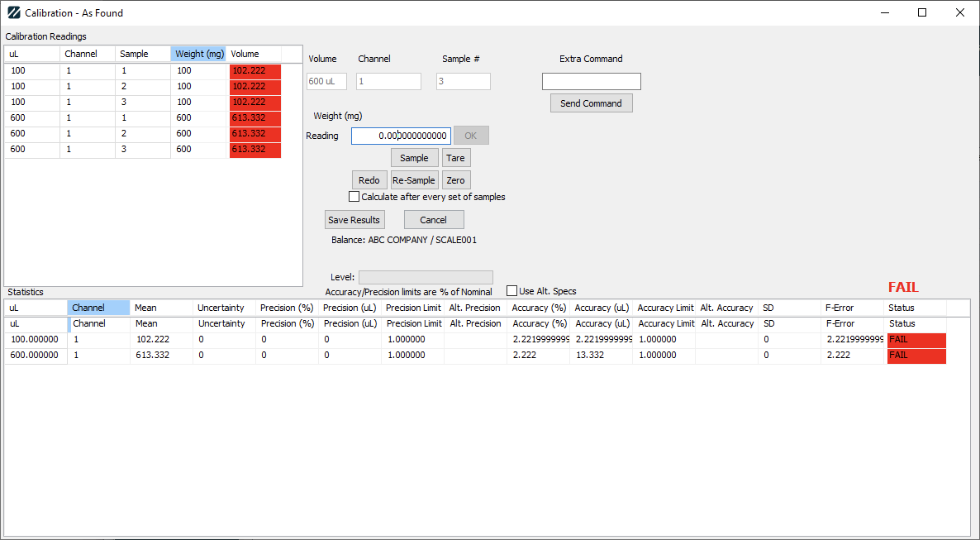Zero the balance with Zero button
980x540 pixels.
pyautogui.click(x=456, y=180)
